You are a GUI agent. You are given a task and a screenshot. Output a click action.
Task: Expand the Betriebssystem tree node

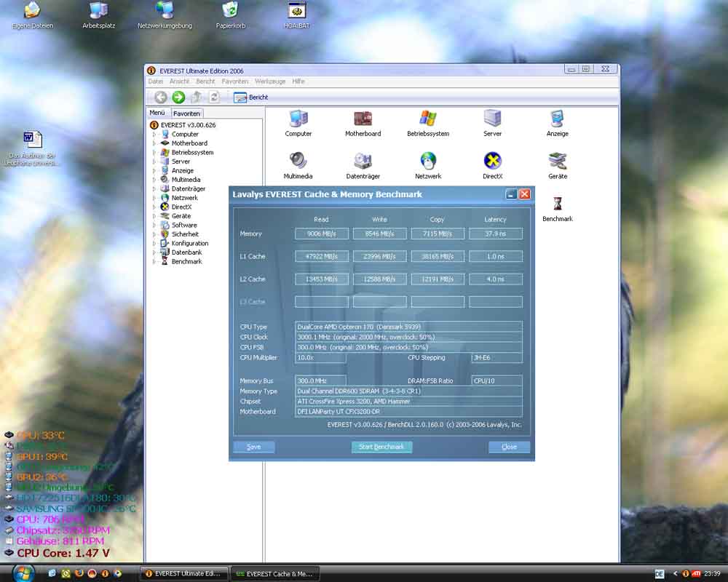click(x=154, y=152)
